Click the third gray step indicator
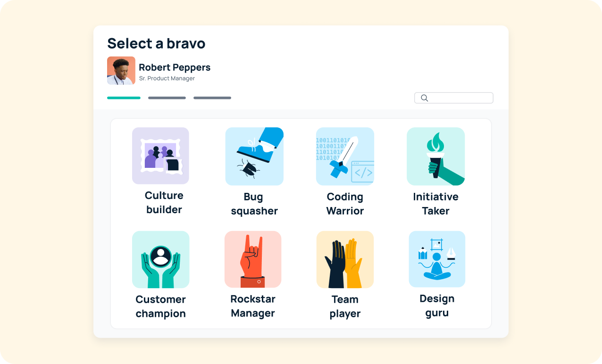This screenshot has height=364, width=602. click(212, 98)
